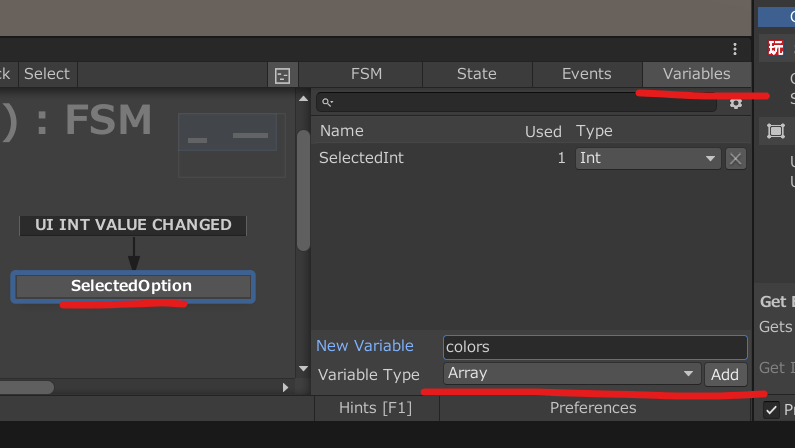Open the variables settings gear menu
The image size is (795, 448).
[736, 102]
